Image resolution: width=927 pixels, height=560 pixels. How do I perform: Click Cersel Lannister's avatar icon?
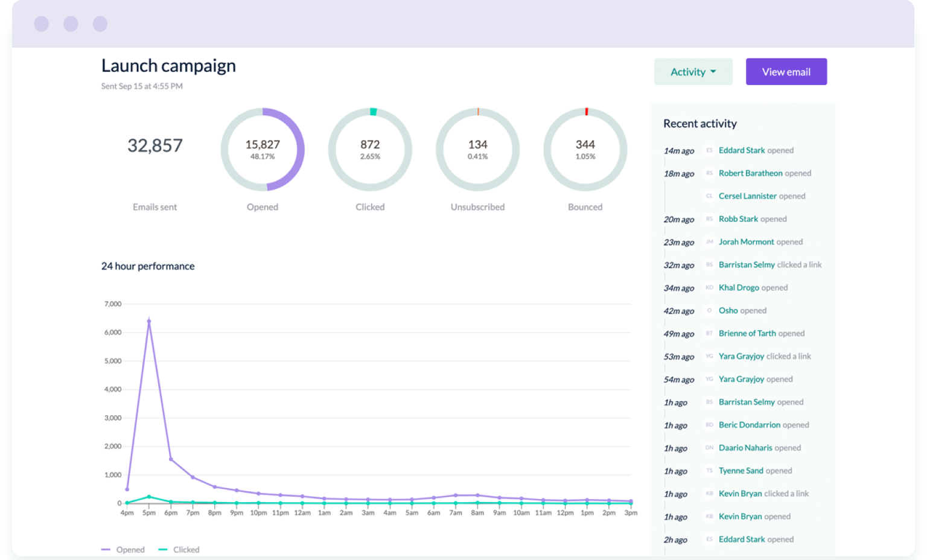coord(709,196)
